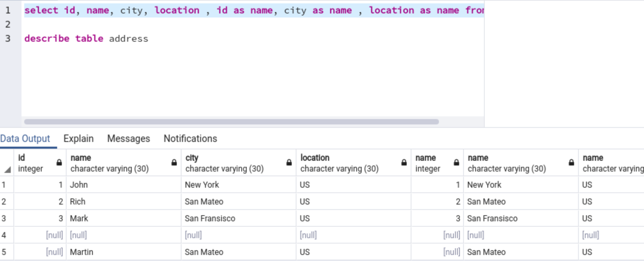Click lock icon of name column listing New York
This screenshot has height=261, width=644.
(x=571, y=163)
